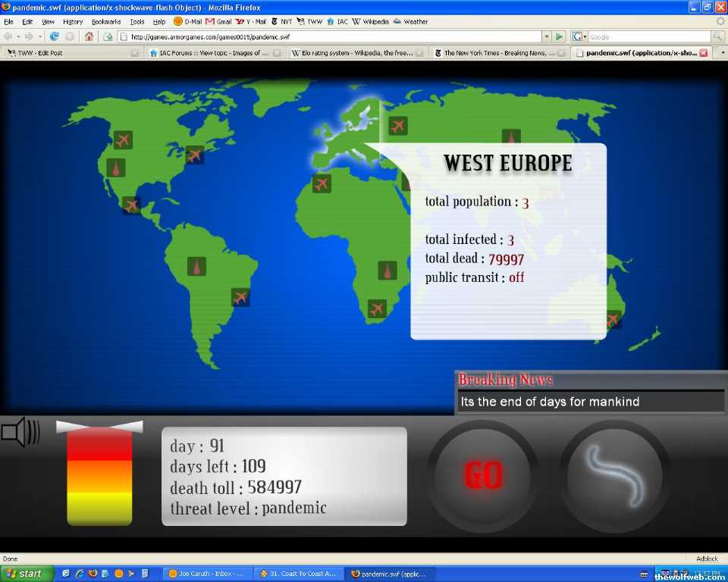
Task: Expand the address bar URL history dropdown
Action: pyautogui.click(x=546, y=36)
